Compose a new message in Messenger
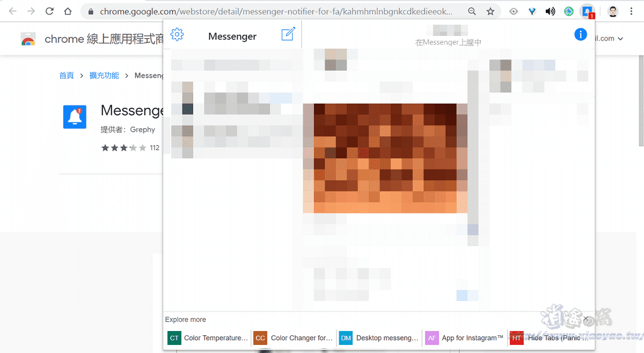Screen dimensions: 644x353 (288, 35)
